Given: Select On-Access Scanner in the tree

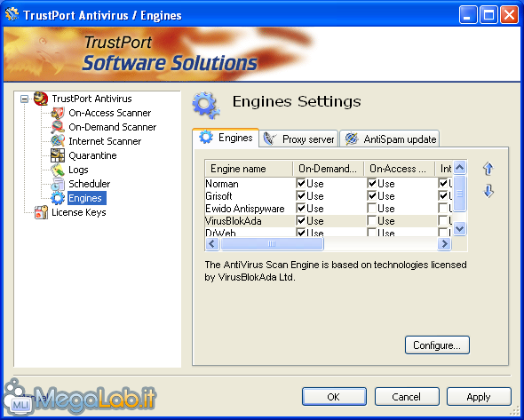Looking at the screenshot, I should pos(109,113).
